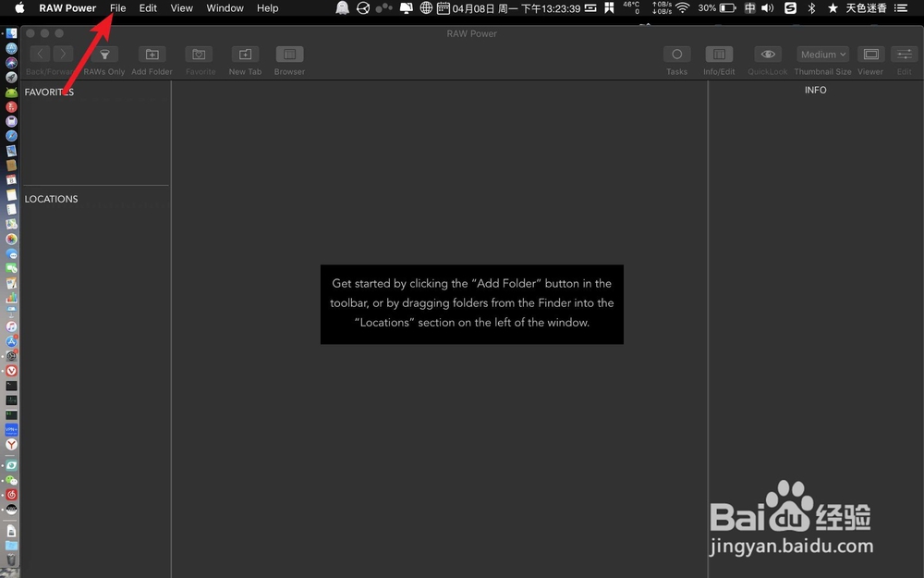Viewport: 924px width, 578px height.
Task: Click the Add Folder toolbar icon
Action: 152,55
